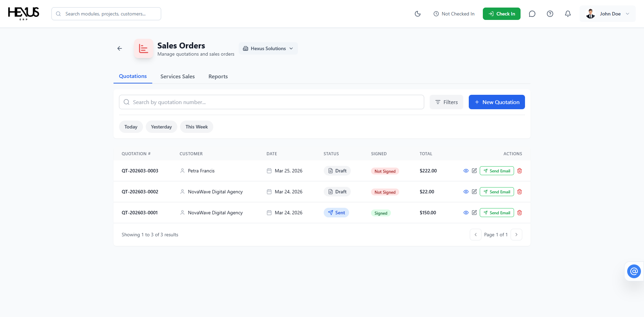Click the Draft status of QT-202603-0002
This screenshot has width=644, height=317.
pyautogui.click(x=337, y=192)
